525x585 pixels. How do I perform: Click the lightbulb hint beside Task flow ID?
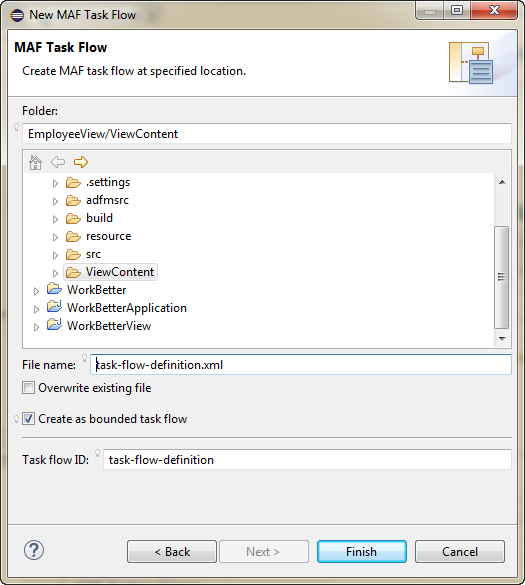pyautogui.click(x=97, y=453)
